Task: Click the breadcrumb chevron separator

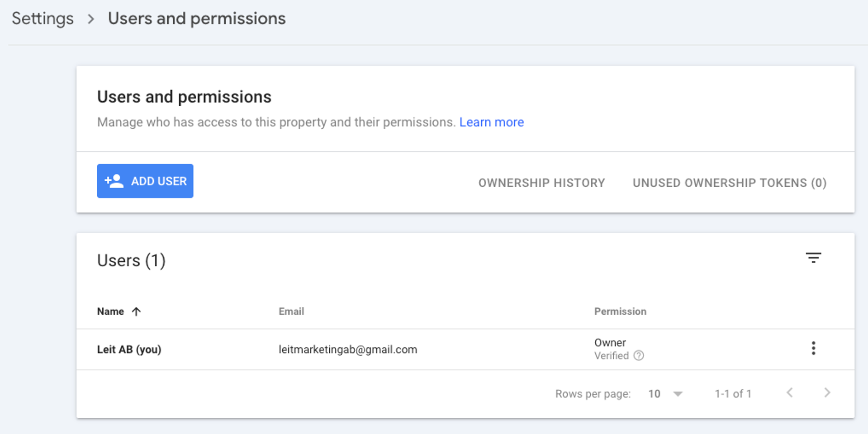Action: pyautogui.click(x=91, y=19)
